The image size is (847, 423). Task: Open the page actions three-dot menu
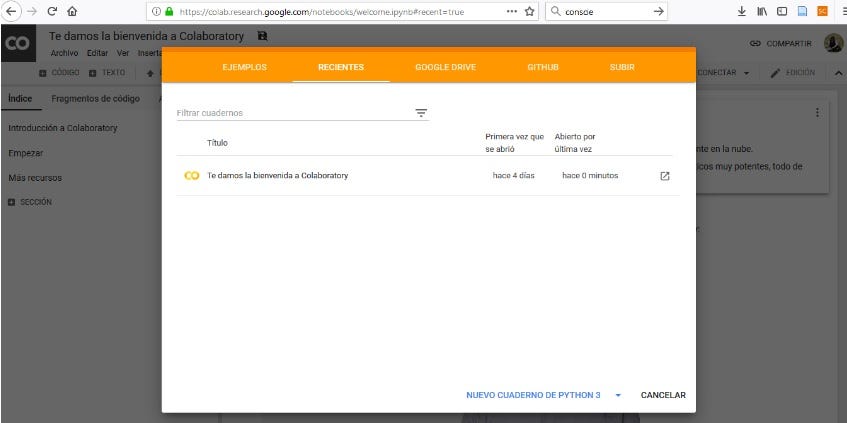point(512,11)
